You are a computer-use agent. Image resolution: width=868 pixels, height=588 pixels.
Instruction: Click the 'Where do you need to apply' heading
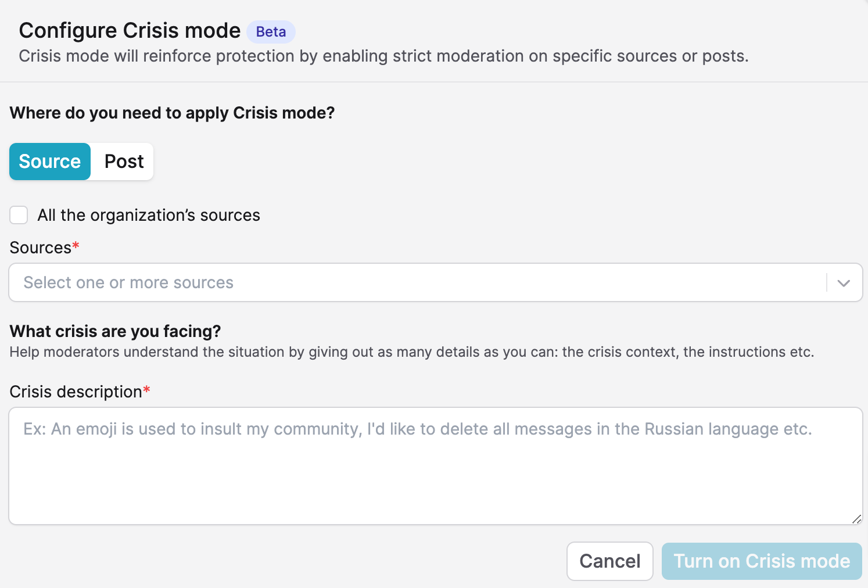click(x=173, y=113)
